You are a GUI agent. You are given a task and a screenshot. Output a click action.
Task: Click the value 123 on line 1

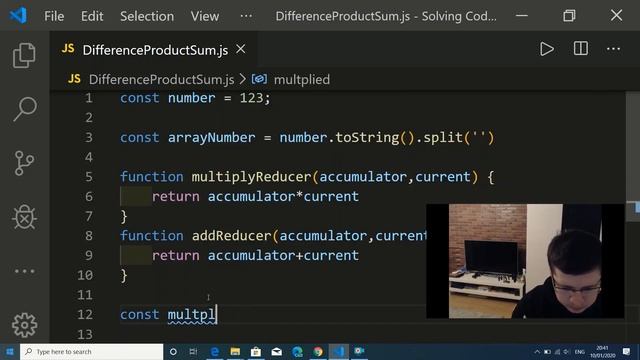251,98
